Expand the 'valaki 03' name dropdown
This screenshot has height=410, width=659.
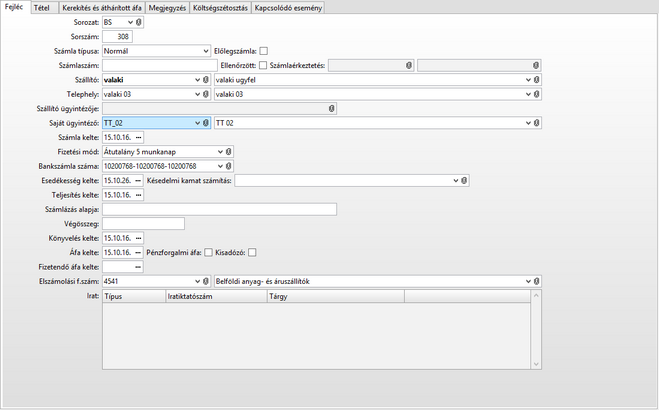tap(528, 94)
